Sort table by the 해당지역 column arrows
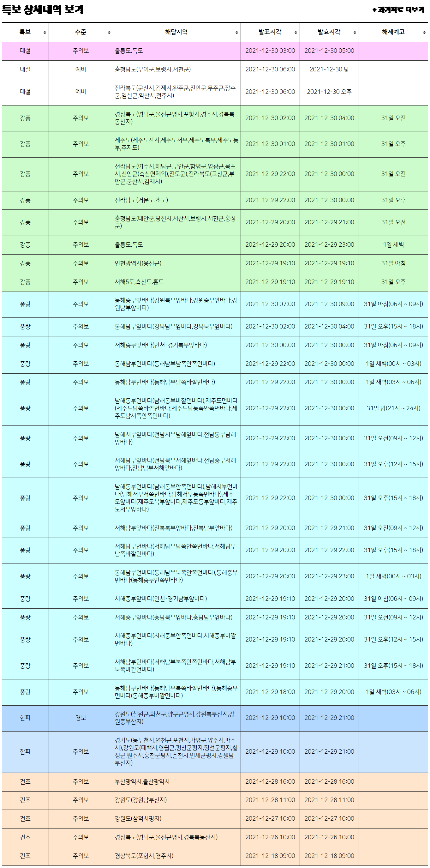The height and width of the screenshot is (868, 430). click(237, 33)
